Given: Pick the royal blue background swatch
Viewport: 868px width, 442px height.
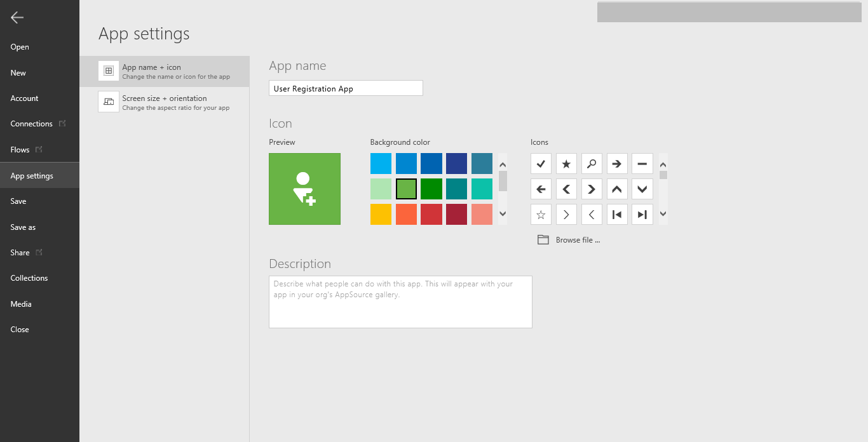Looking at the screenshot, I should coord(431,163).
